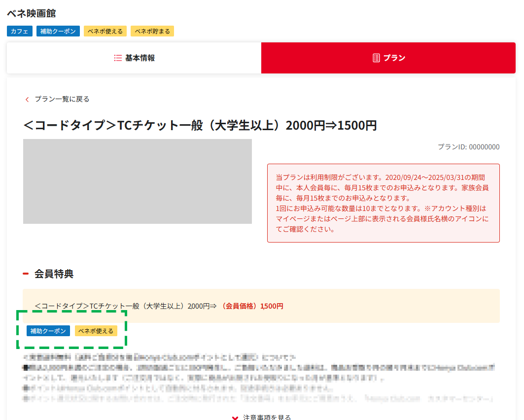Image resolution: width=524 pixels, height=420 pixels.
Task: Select the red プラン tab
Action: coord(388,58)
